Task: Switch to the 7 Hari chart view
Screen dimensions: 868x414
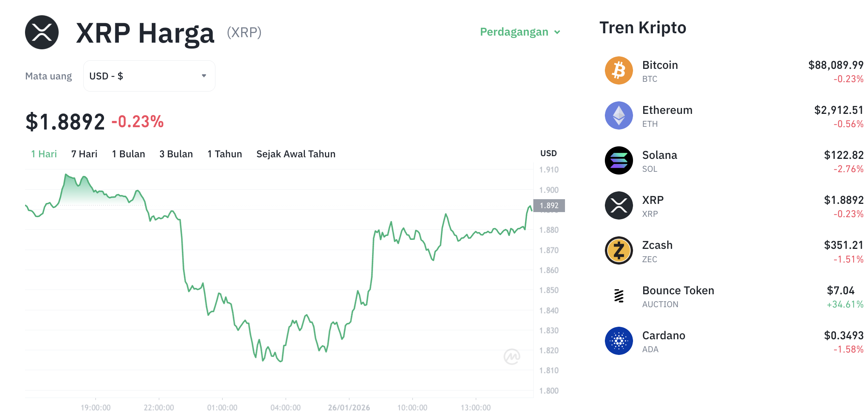Action: pyautogui.click(x=84, y=154)
